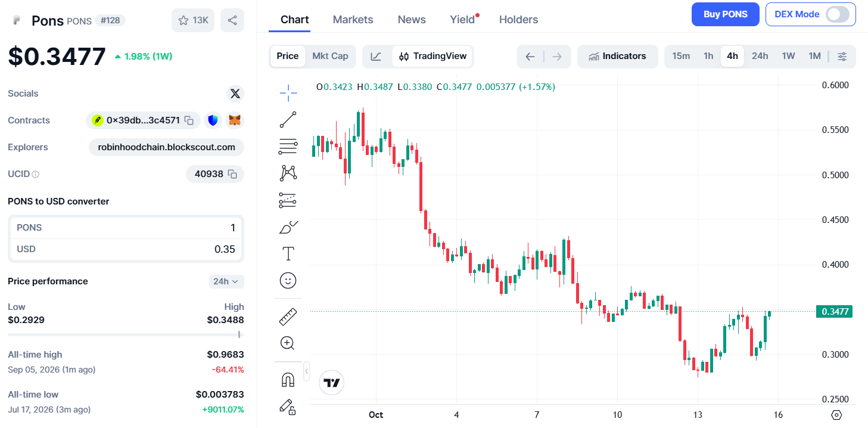Open the emoji icons tool
The height and width of the screenshot is (428, 868).
288,281
